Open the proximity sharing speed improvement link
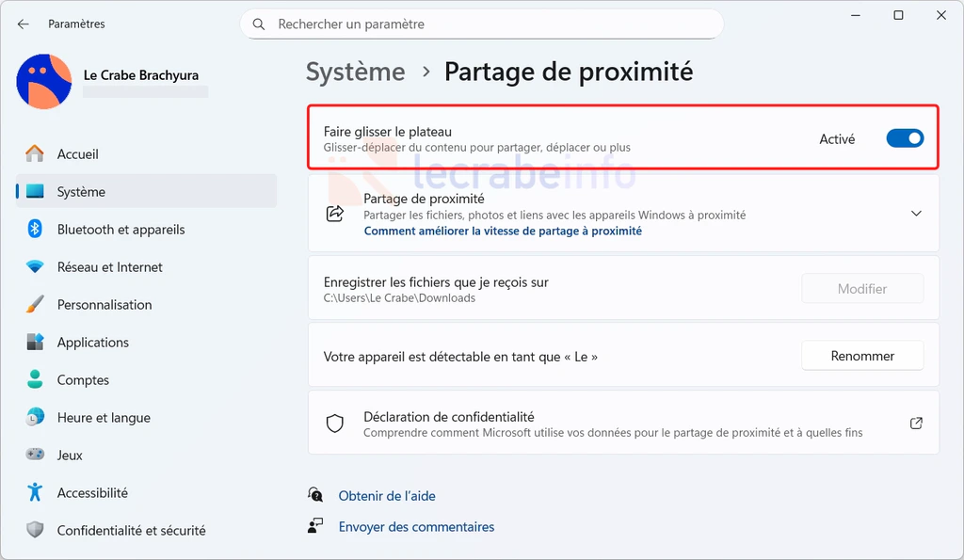Image resolution: width=964 pixels, height=560 pixels. click(x=503, y=231)
